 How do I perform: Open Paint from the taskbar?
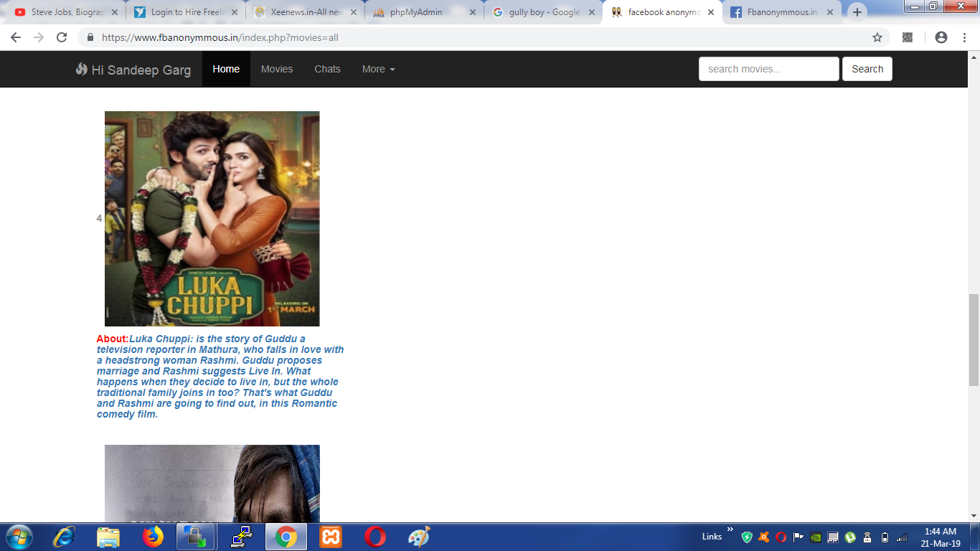coord(419,537)
